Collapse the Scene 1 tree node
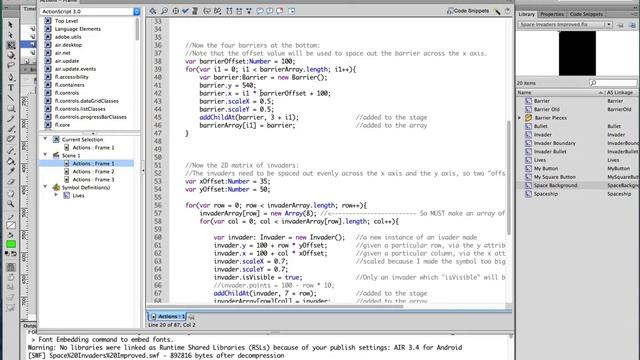The image size is (640, 360). (x=45, y=155)
